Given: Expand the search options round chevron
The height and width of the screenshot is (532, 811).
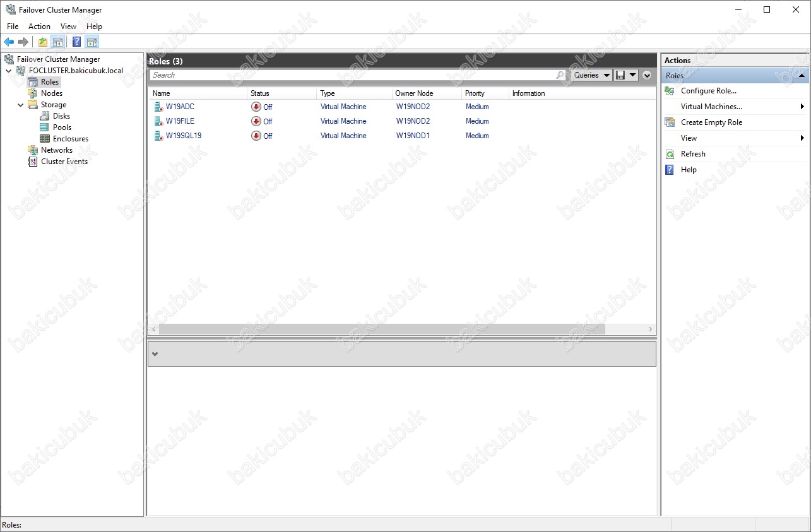Looking at the screenshot, I should (647, 75).
